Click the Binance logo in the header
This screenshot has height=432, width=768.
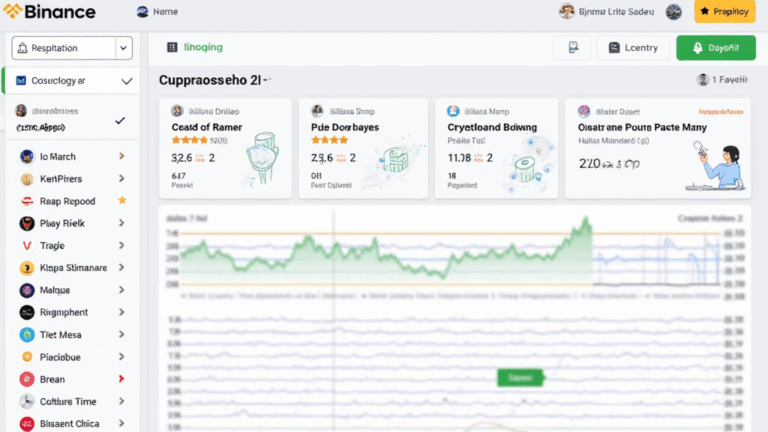(49, 12)
